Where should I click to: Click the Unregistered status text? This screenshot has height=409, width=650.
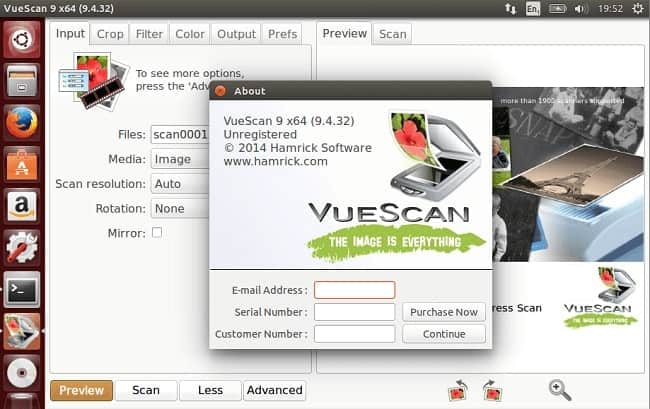tap(260, 134)
